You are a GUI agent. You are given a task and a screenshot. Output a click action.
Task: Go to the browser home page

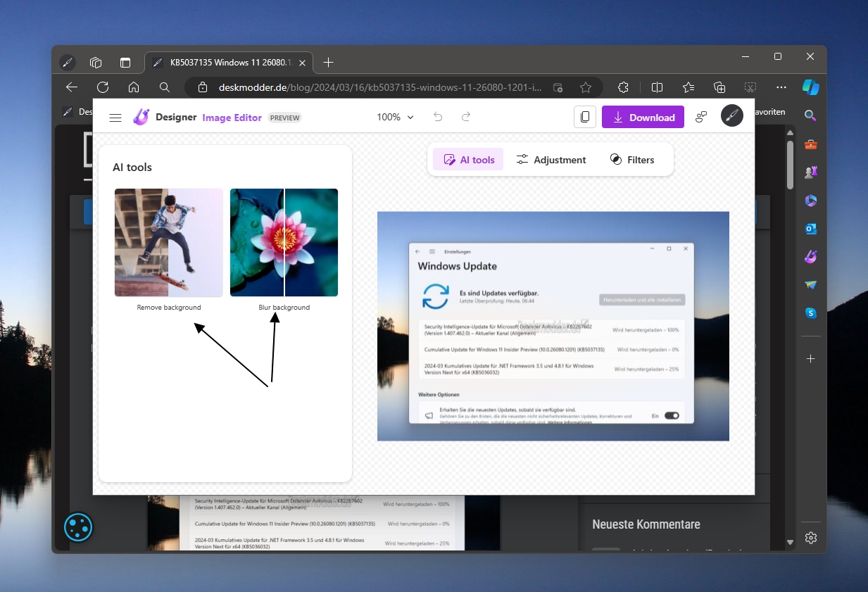coord(134,87)
